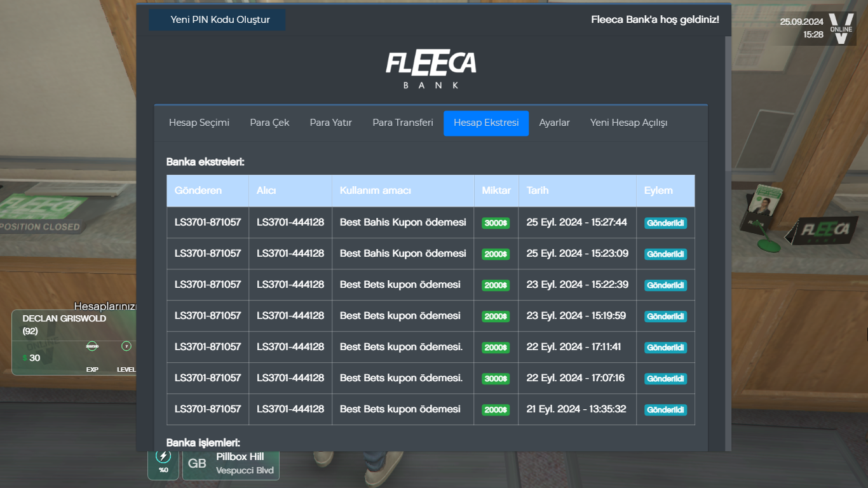Image resolution: width=868 pixels, height=488 pixels.
Task: Click sender LS3701-871057 in the 17:07:16 row
Action: [x=208, y=378]
